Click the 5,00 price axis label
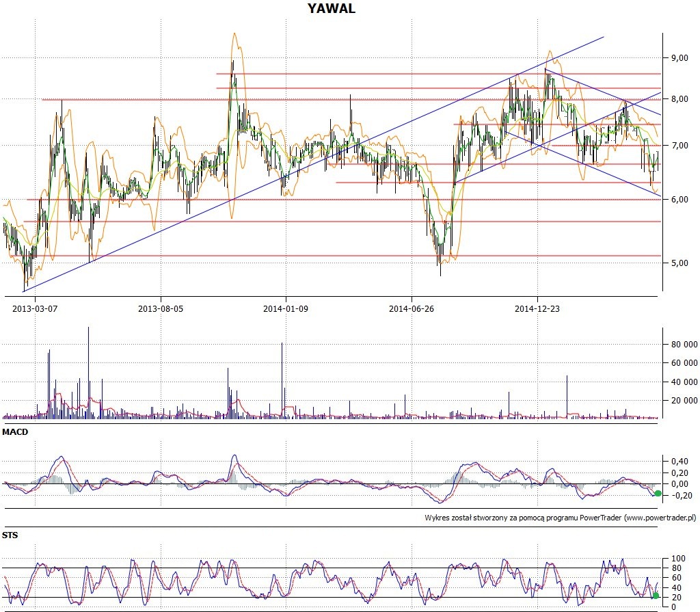 (x=679, y=263)
